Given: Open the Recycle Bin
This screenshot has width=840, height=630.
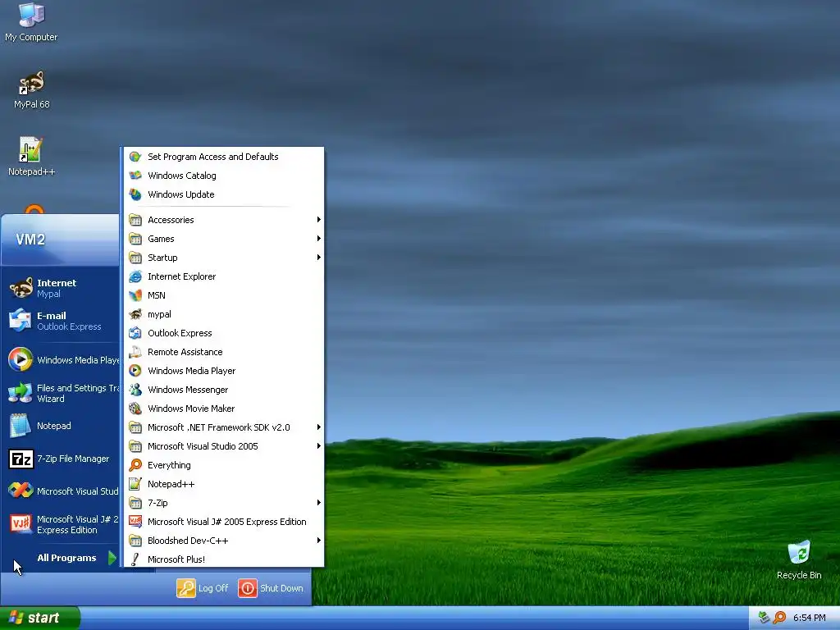Looking at the screenshot, I should click(x=799, y=559).
